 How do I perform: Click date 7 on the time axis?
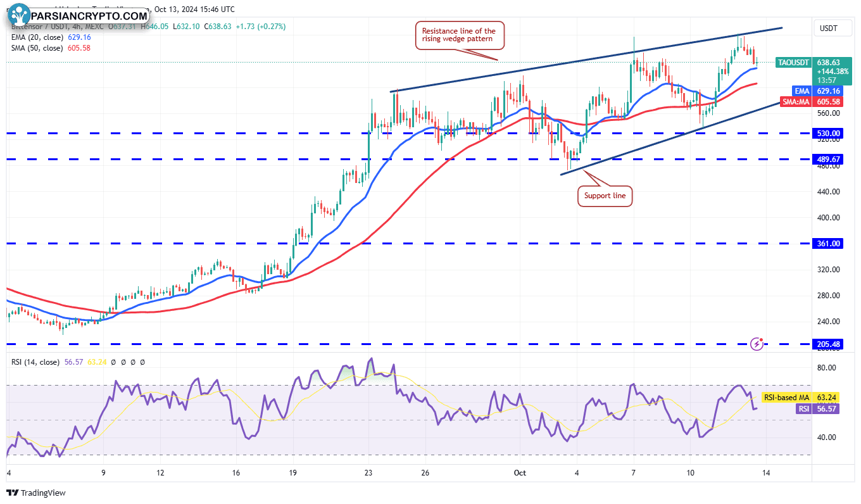pos(634,473)
